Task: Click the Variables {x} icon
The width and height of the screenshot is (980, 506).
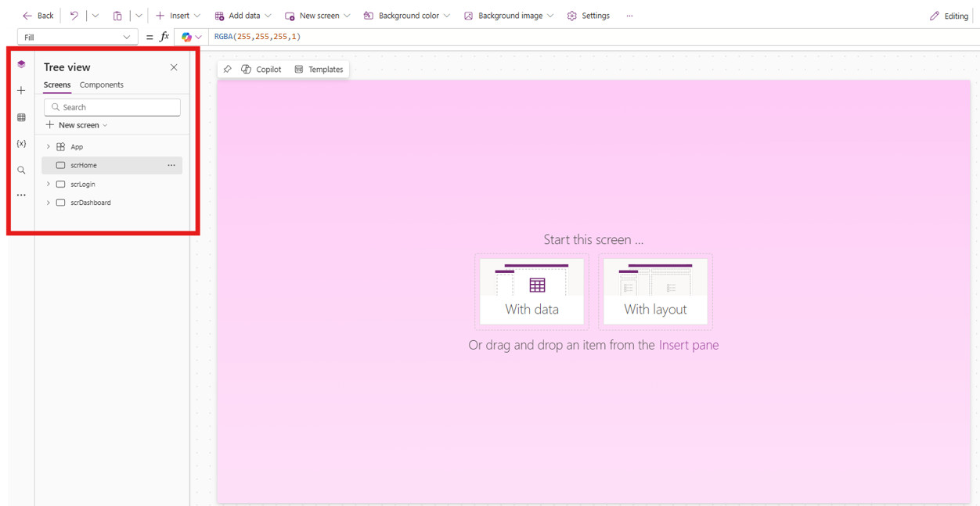Action: (x=21, y=143)
